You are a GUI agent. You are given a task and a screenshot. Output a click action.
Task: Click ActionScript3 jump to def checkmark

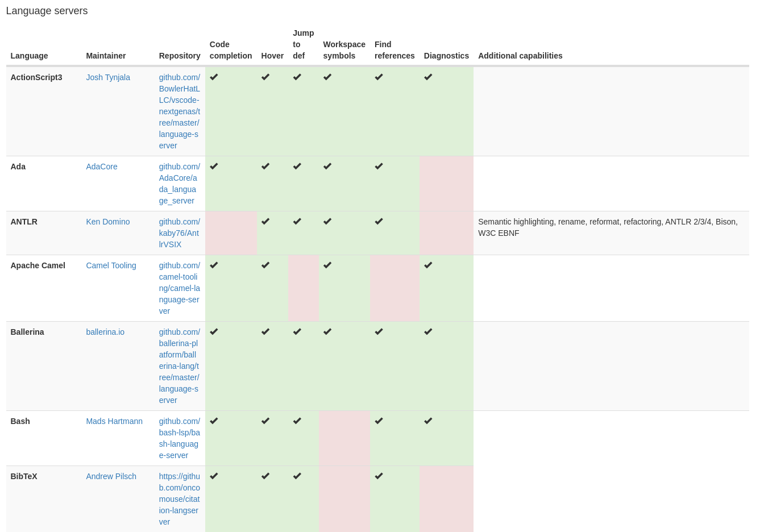297,77
